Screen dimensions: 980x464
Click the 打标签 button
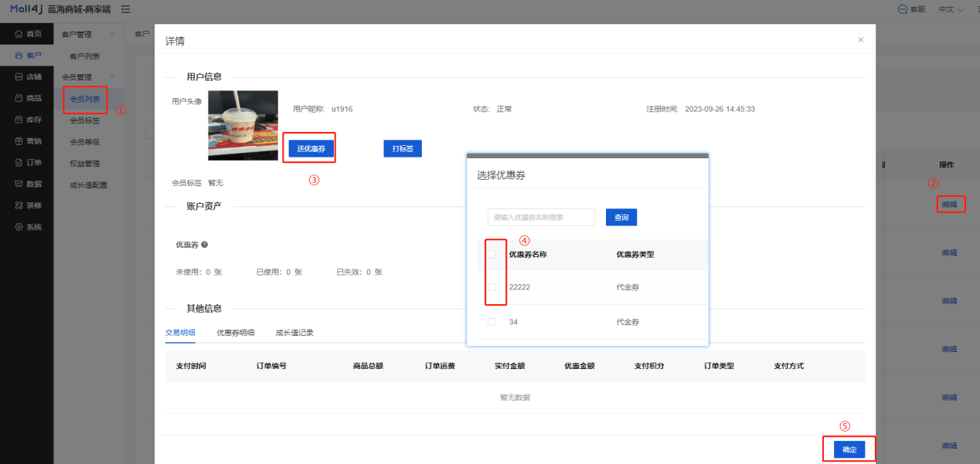point(403,149)
